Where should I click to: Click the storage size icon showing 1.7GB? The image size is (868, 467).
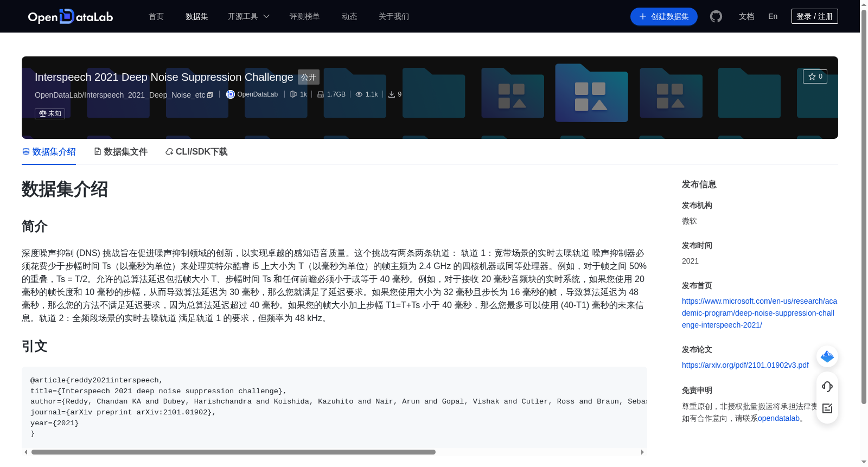pyautogui.click(x=321, y=94)
